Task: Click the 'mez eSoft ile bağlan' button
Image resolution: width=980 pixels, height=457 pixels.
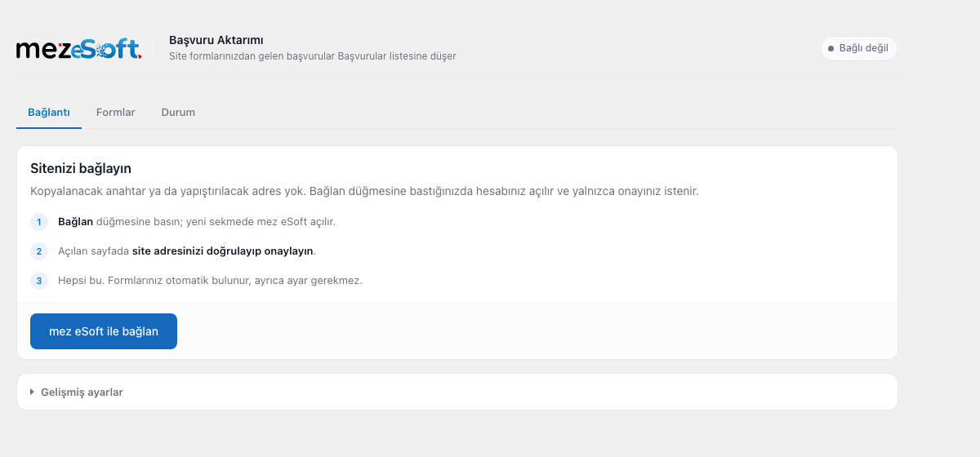Action: (104, 331)
